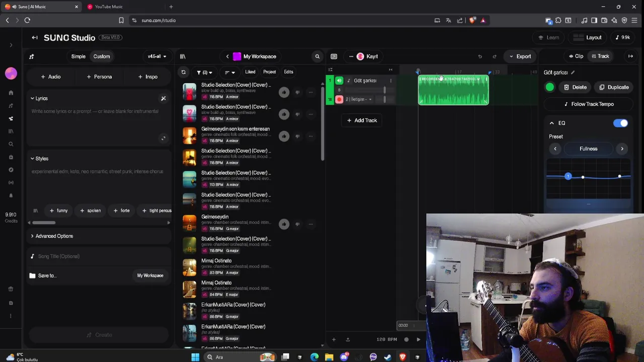Open the Layout menu

588,38
